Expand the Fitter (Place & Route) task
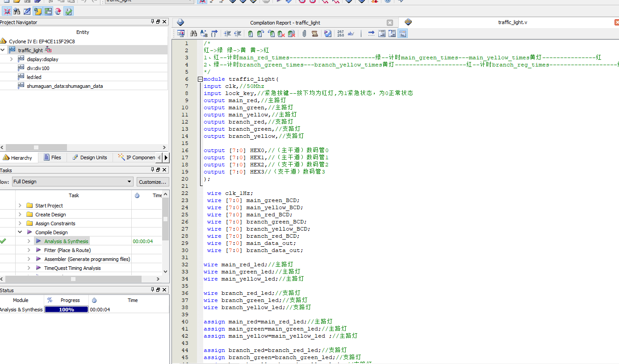This screenshot has width=619, height=364. pyautogui.click(x=29, y=250)
